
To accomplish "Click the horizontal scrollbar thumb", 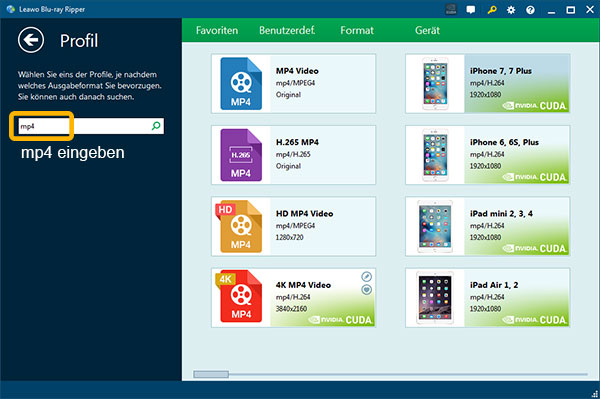I will [211, 374].
